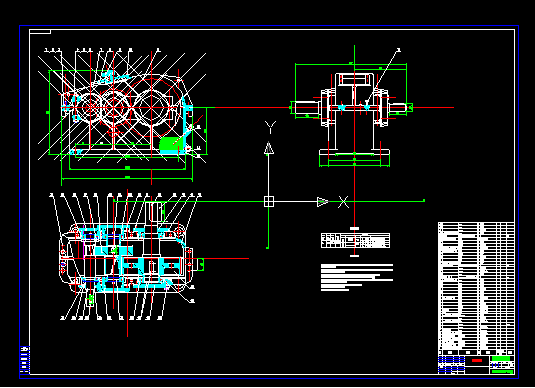Select the white technical notes text block
Viewport: 535px width, 388px height.
point(357,277)
